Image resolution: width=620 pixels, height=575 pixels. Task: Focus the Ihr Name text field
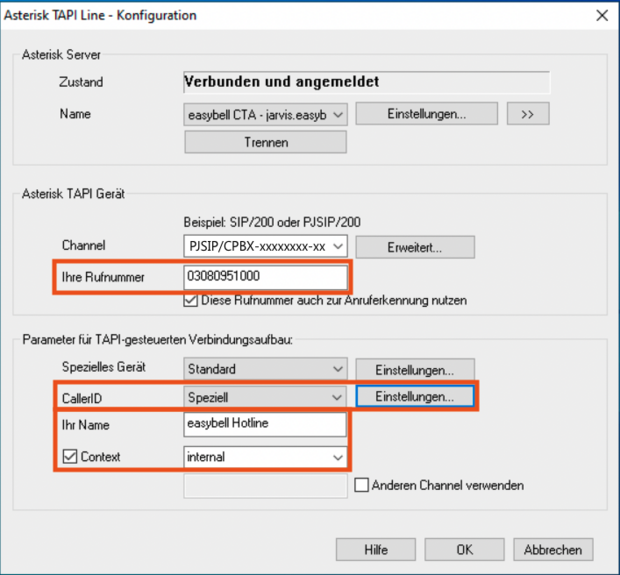265,425
